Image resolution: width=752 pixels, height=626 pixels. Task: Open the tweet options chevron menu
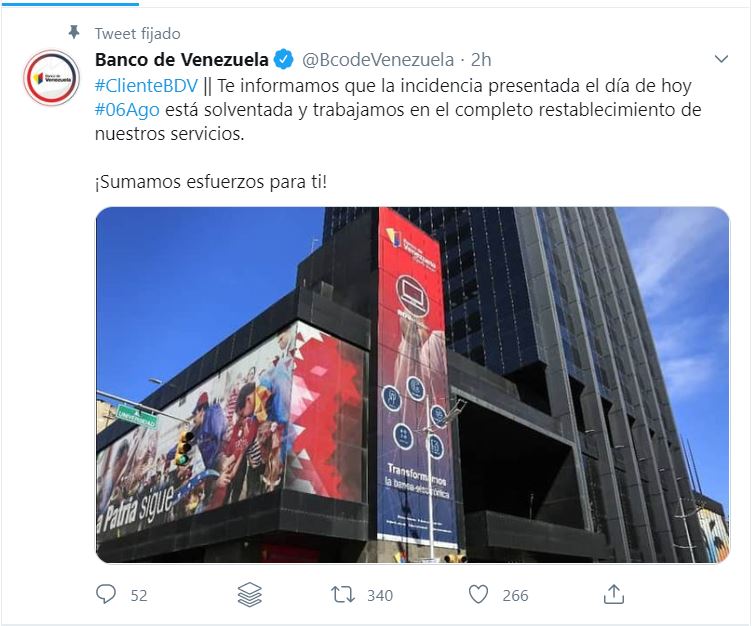[x=721, y=59]
